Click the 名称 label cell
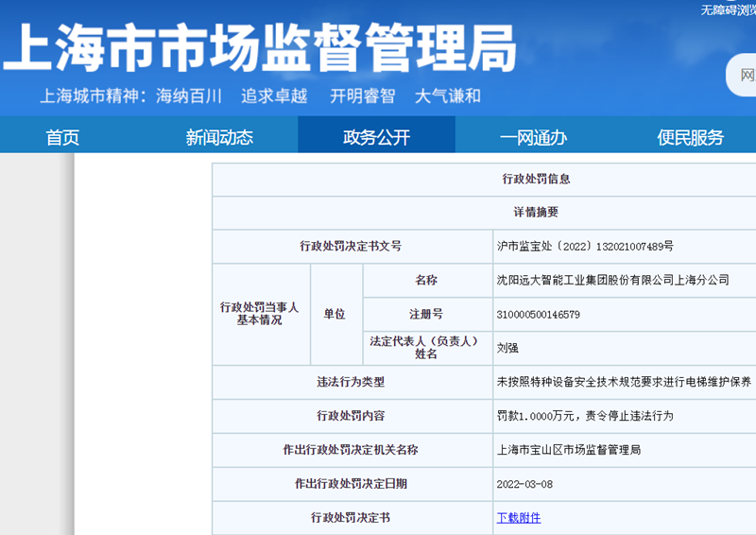 426,280
